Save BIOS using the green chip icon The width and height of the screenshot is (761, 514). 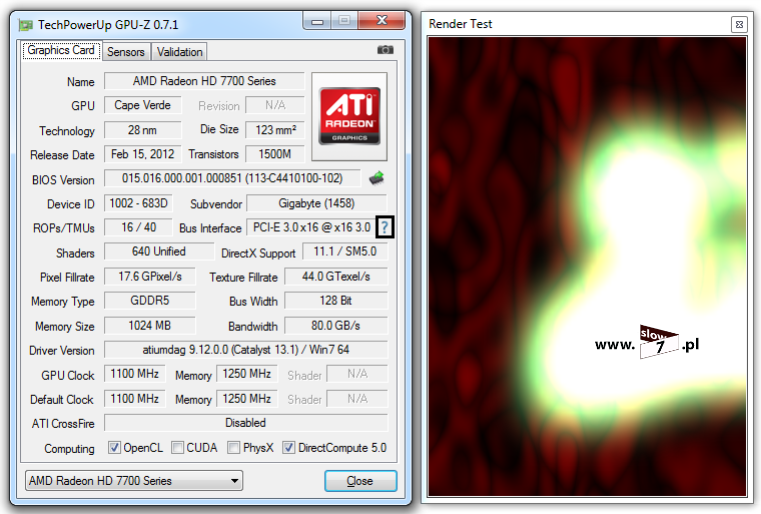click(376, 178)
